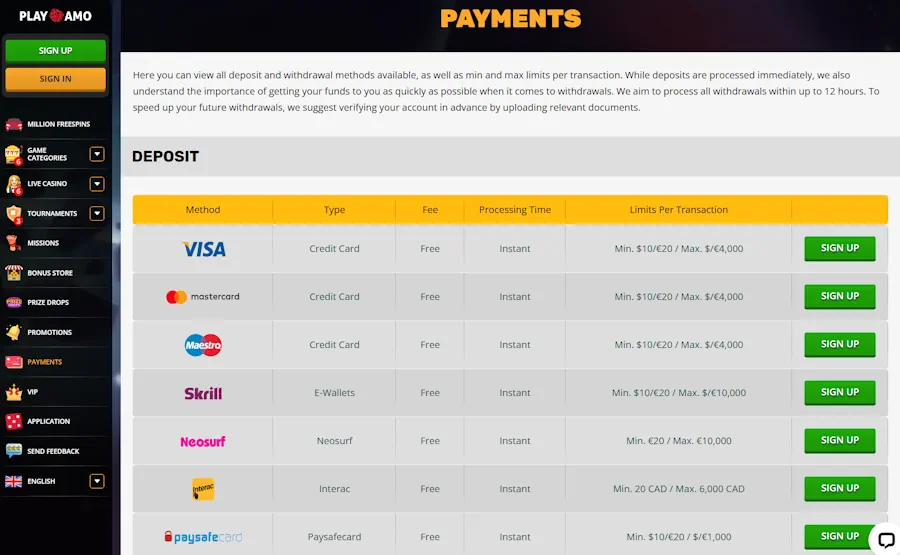
Task: Click the green Sign Up sidebar button
Action: tap(55, 51)
